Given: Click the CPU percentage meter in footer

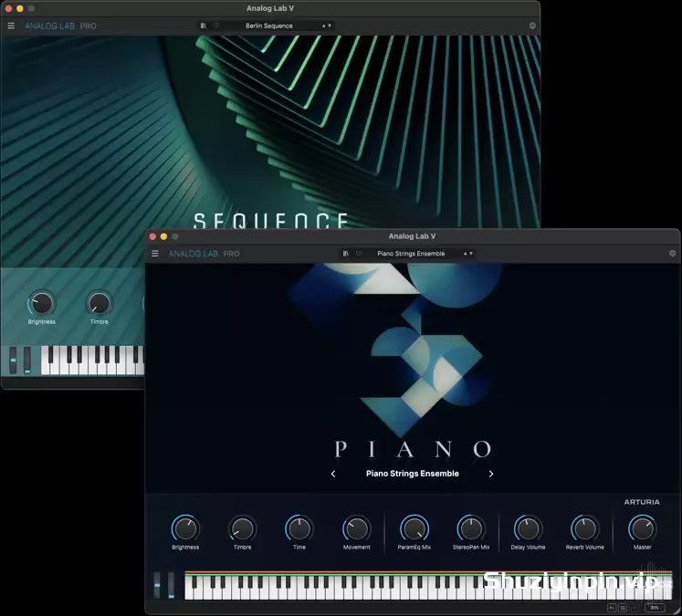Looking at the screenshot, I should [x=655, y=608].
